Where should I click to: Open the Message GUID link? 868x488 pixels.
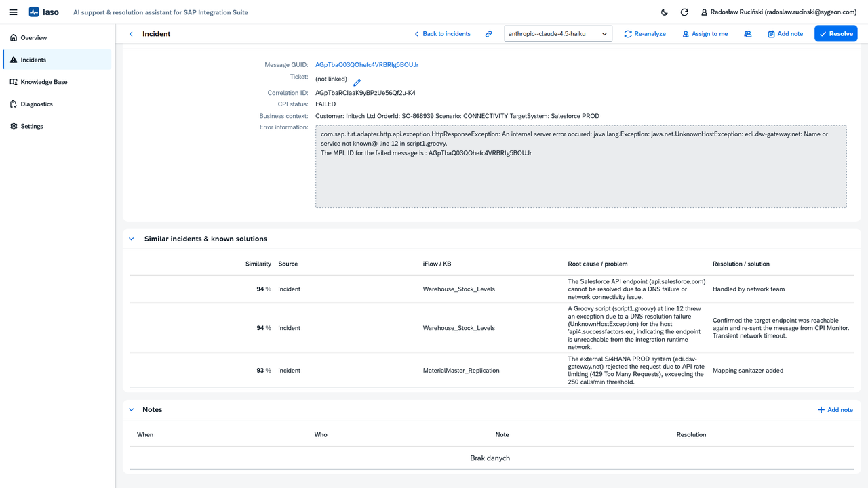(367, 65)
